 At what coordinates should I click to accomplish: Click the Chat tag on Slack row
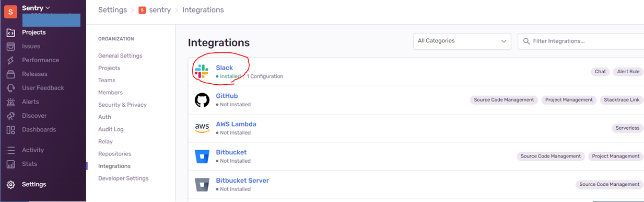(601, 72)
